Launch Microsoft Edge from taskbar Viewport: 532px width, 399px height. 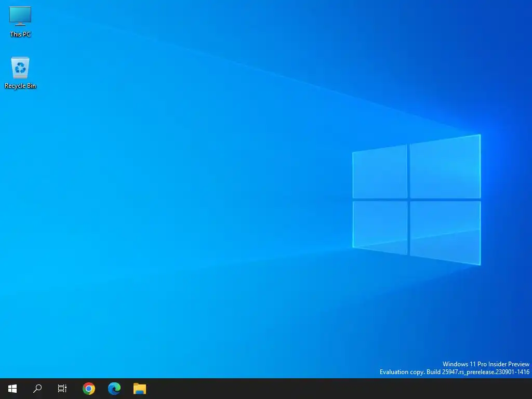[x=114, y=389]
